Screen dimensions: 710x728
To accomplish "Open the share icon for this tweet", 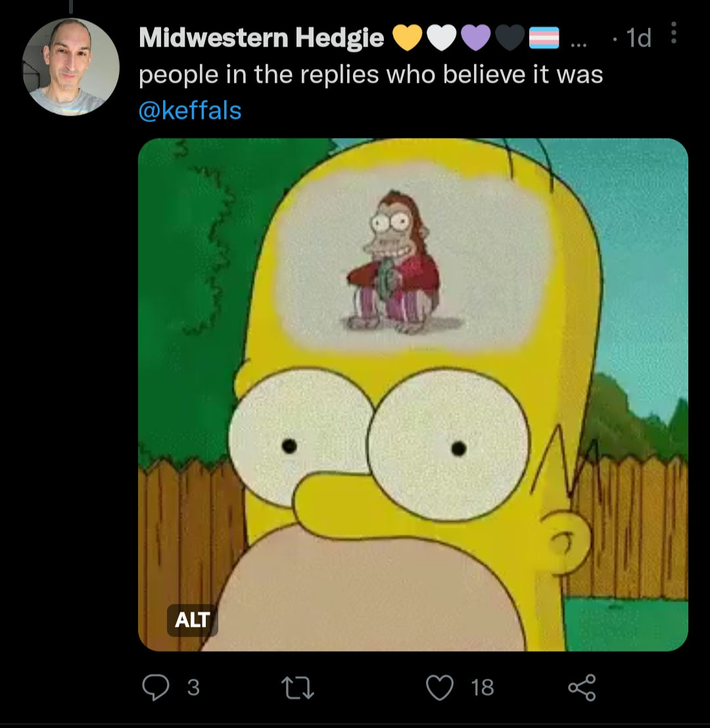I will 582,687.
